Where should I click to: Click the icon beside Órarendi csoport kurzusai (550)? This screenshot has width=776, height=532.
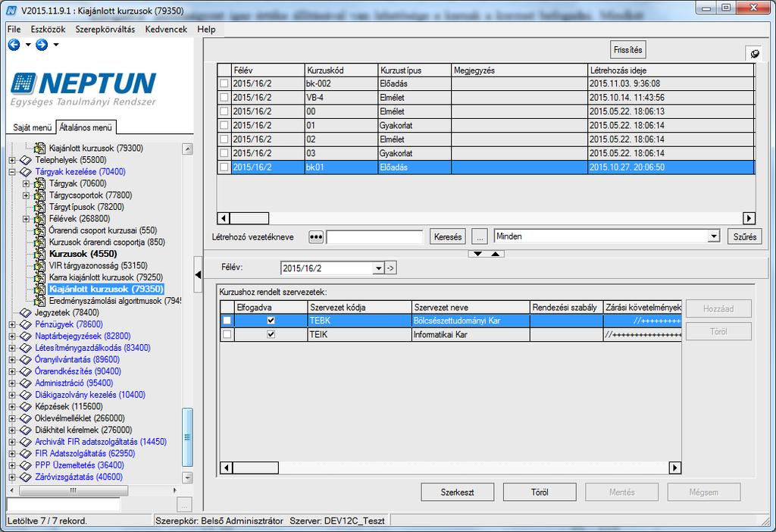(40, 230)
